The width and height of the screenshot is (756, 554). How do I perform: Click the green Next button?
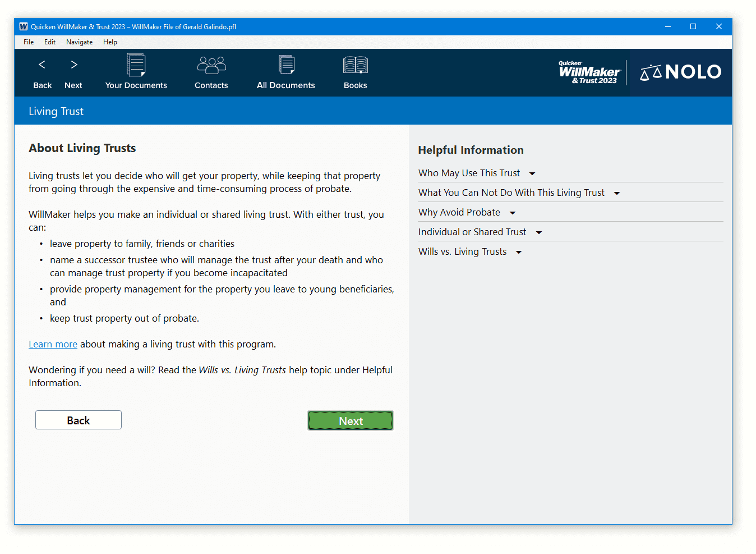click(x=350, y=420)
